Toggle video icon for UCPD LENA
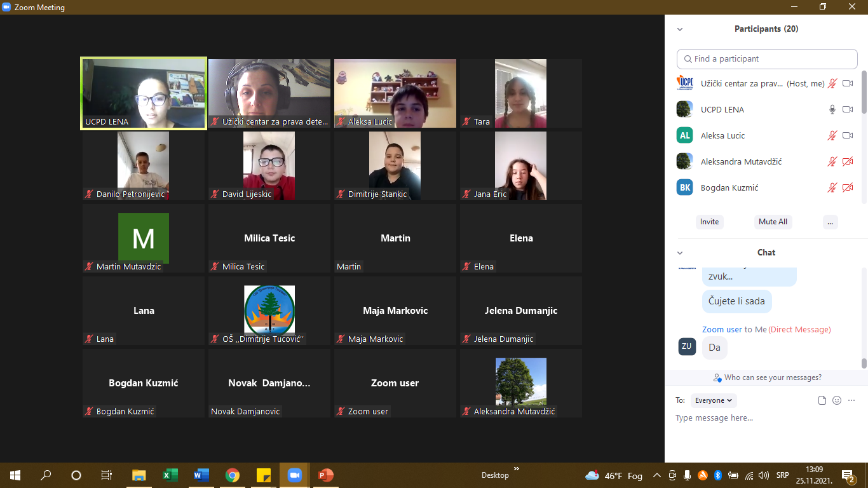 (x=847, y=109)
